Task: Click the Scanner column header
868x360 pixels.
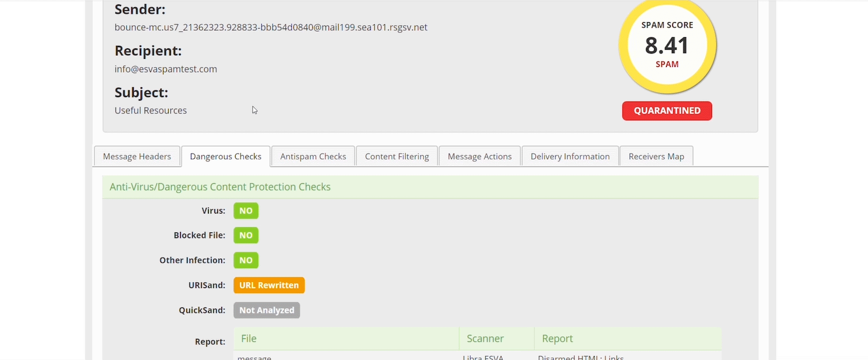Action: pyautogui.click(x=485, y=339)
